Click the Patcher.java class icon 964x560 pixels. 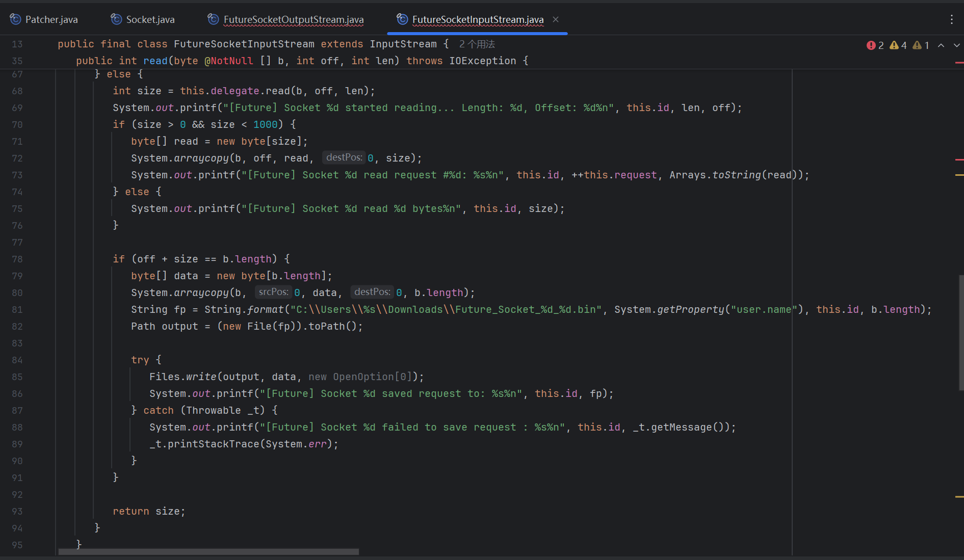click(15, 19)
